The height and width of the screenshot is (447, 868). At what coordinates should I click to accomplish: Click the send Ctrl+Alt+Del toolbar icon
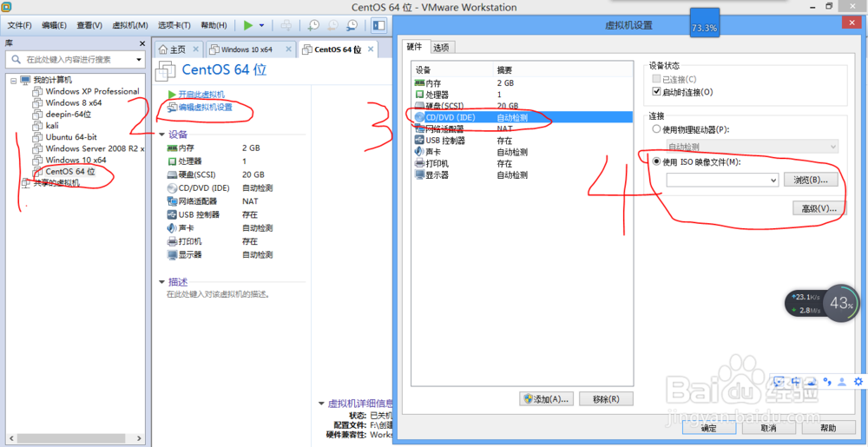point(286,25)
